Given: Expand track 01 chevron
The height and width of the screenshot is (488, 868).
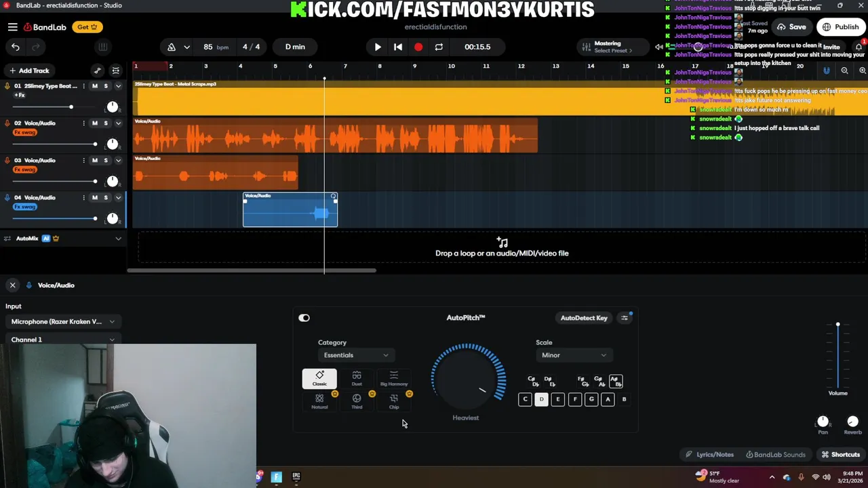Looking at the screenshot, I should tap(118, 86).
